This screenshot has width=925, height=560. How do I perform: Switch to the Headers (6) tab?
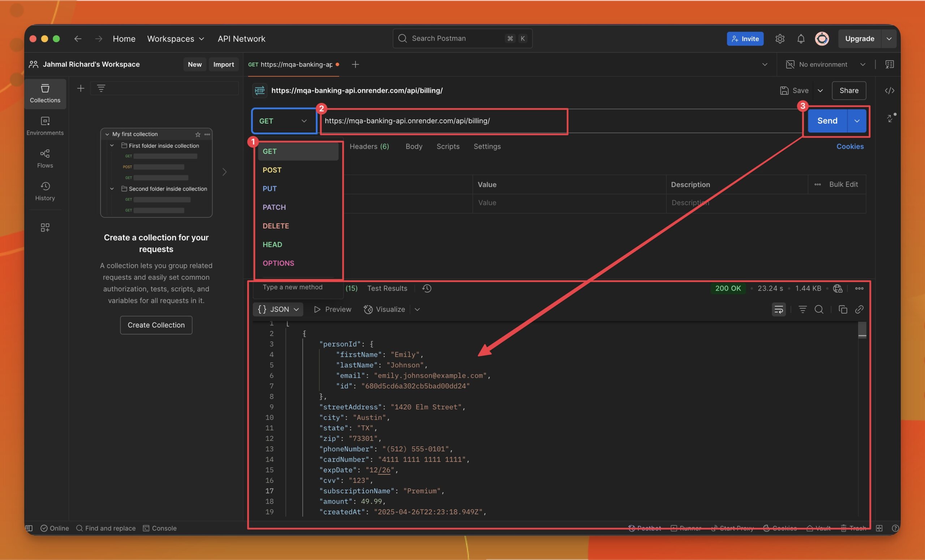(x=369, y=146)
